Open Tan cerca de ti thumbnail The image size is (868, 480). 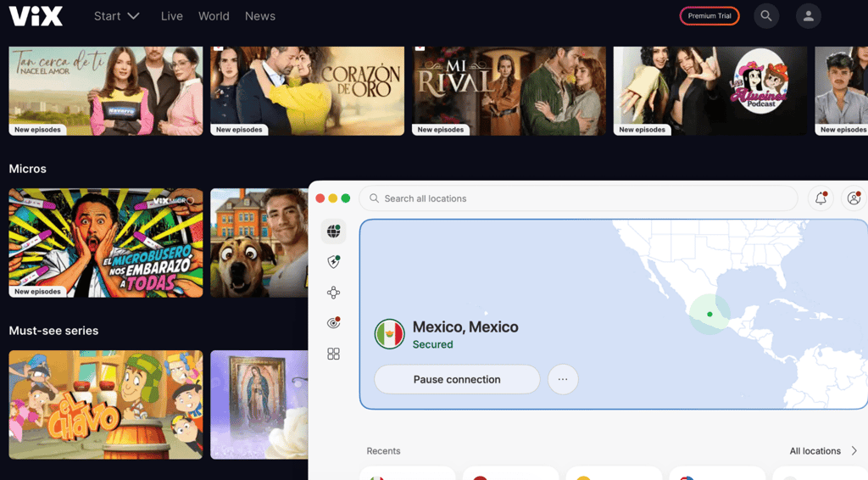point(106,91)
